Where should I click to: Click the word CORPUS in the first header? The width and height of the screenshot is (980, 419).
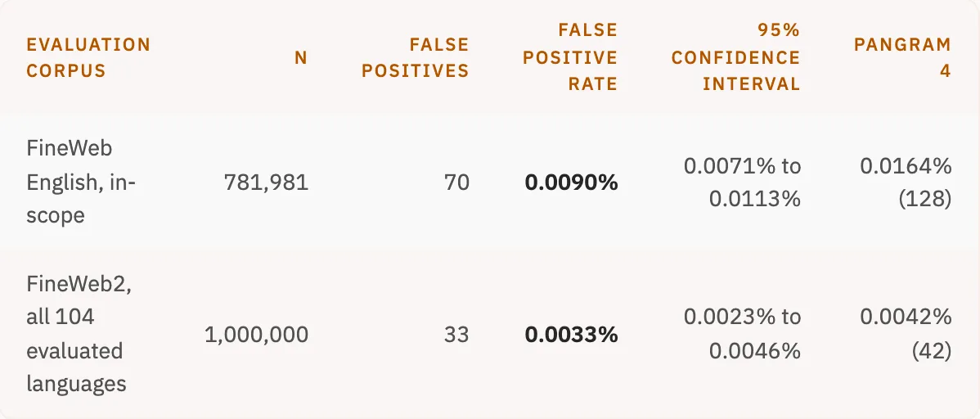point(66,70)
